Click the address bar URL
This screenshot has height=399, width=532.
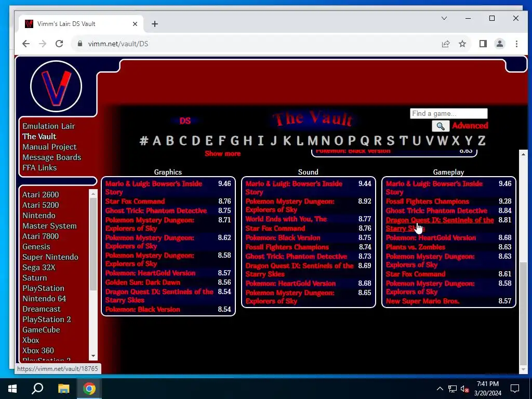tap(118, 44)
